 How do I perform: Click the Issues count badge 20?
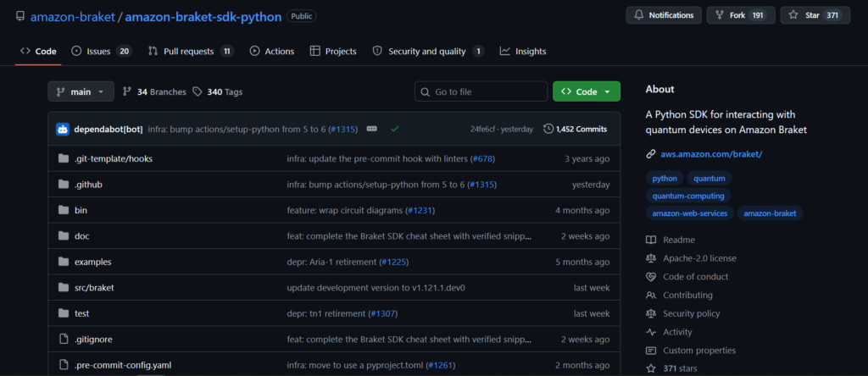[124, 52]
